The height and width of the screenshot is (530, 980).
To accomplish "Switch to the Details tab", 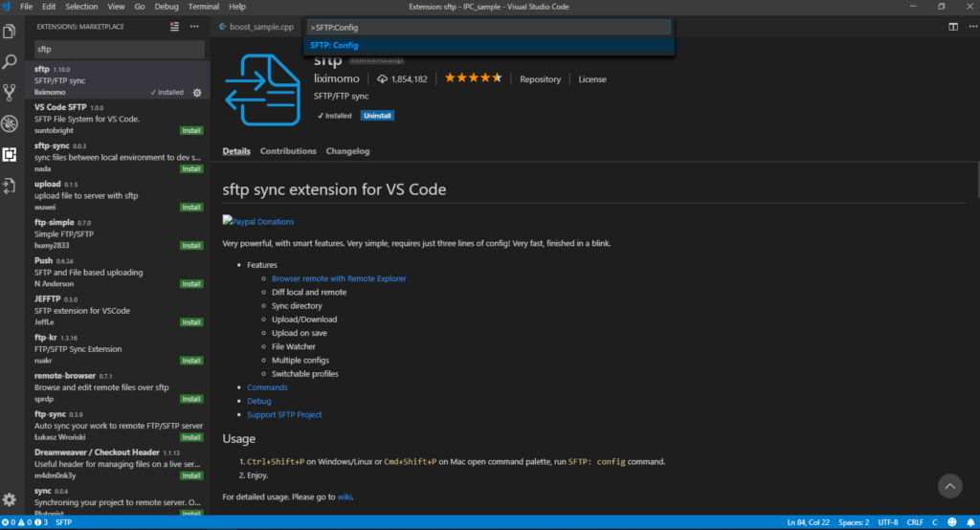I will pos(236,151).
